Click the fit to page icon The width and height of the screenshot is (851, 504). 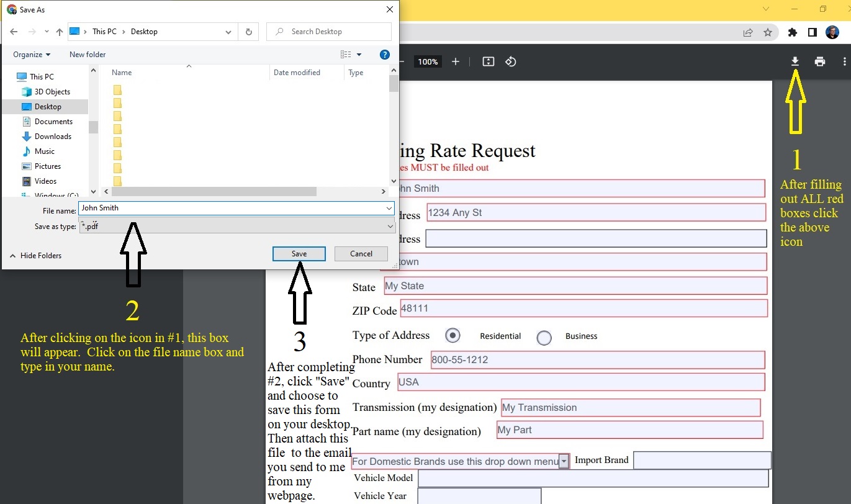click(x=489, y=61)
